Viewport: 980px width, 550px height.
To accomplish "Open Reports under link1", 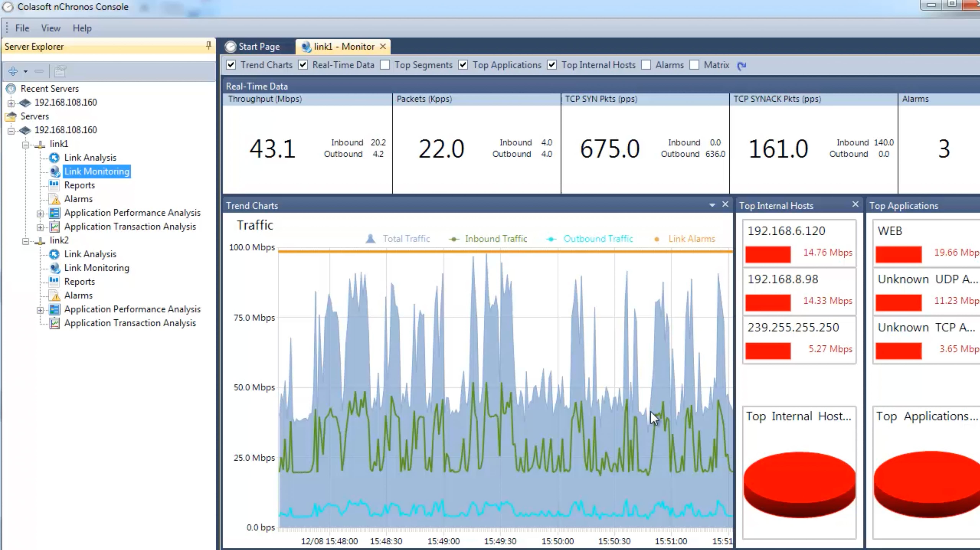I will [79, 185].
